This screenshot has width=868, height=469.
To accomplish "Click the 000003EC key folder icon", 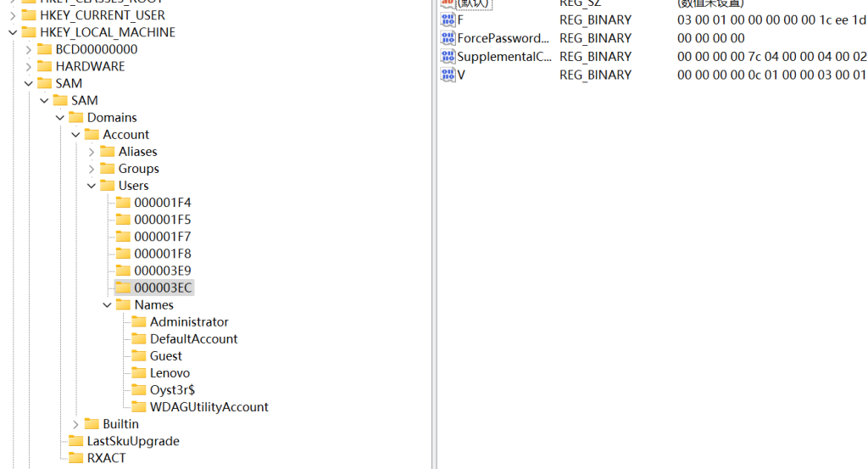I will pos(123,288).
